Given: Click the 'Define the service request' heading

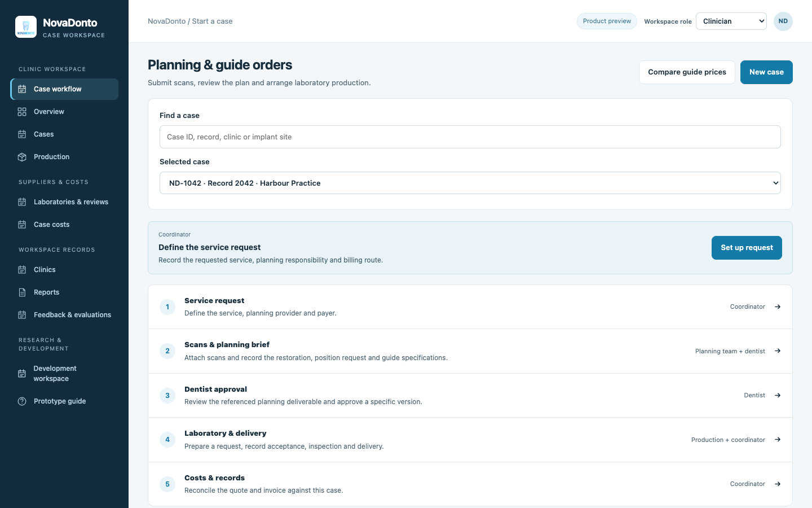Looking at the screenshot, I should click(209, 247).
